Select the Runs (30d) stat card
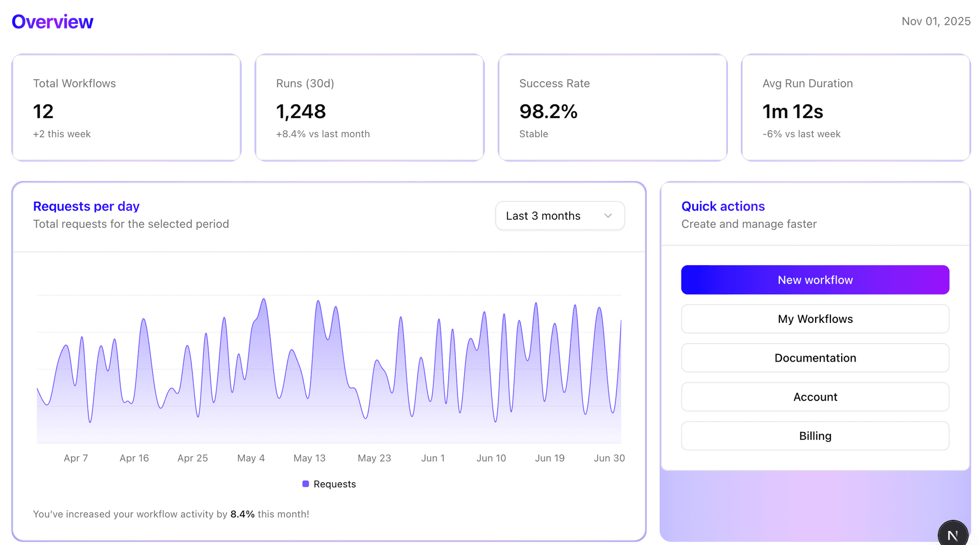 click(369, 108)
